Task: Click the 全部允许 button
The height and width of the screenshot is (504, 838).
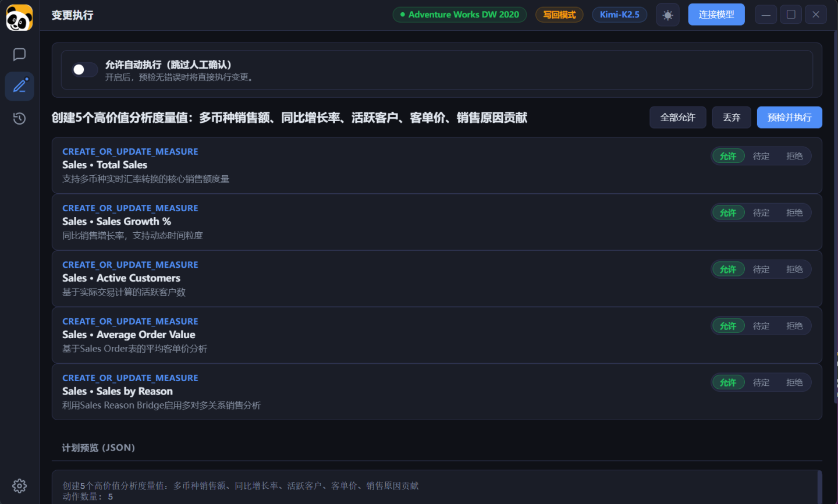Action: pyautogui.click(x=677, y=118)
